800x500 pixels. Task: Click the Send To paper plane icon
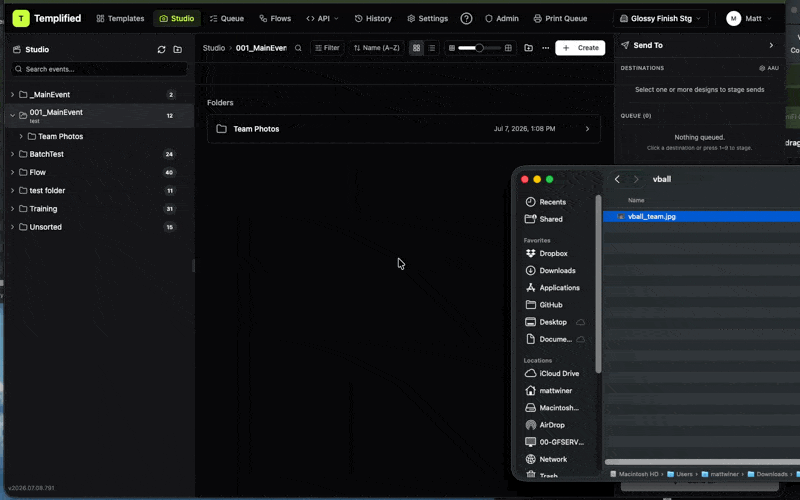click(624, 45)
